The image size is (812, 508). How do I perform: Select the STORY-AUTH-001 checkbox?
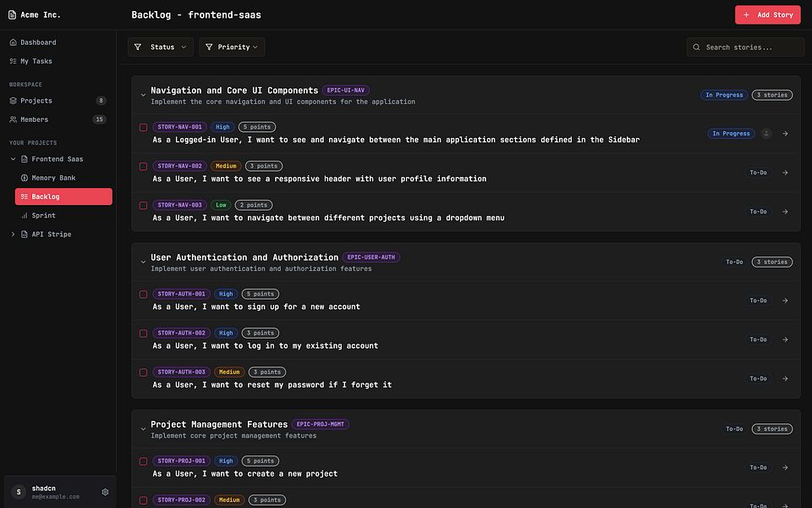pyautogui.click(x=144, y=295)
